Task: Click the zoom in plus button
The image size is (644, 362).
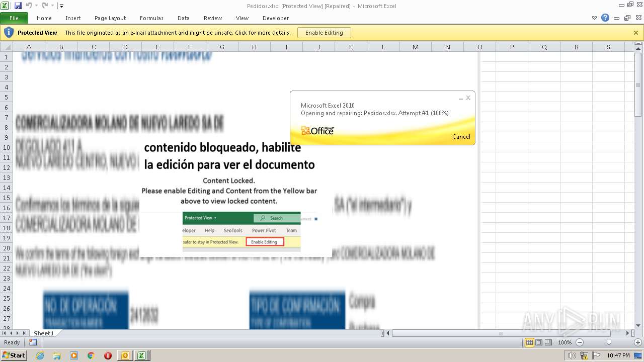Action: coord(637,342)
